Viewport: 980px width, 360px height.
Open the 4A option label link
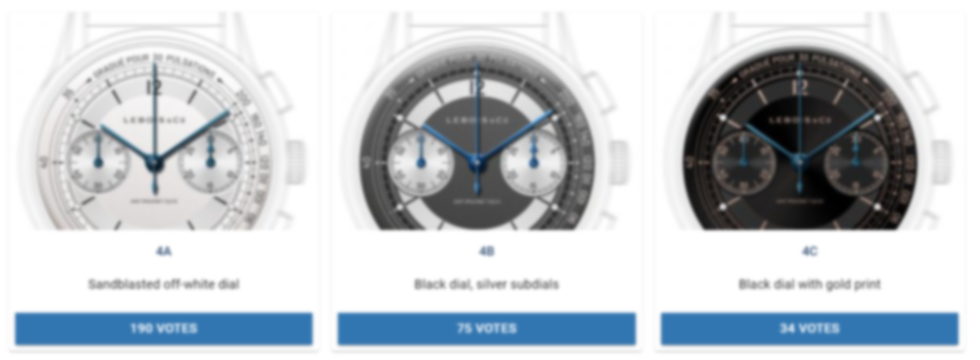(x=164, y=252)
